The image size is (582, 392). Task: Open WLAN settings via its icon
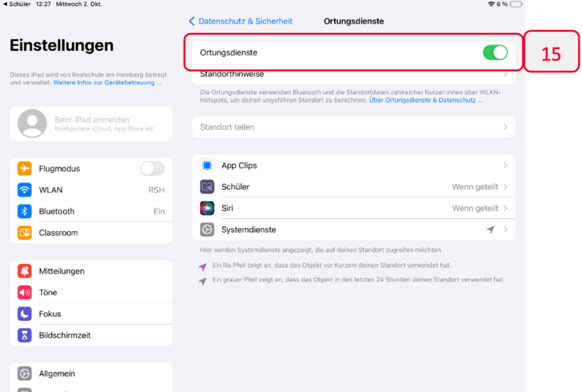tap(24, 190)
